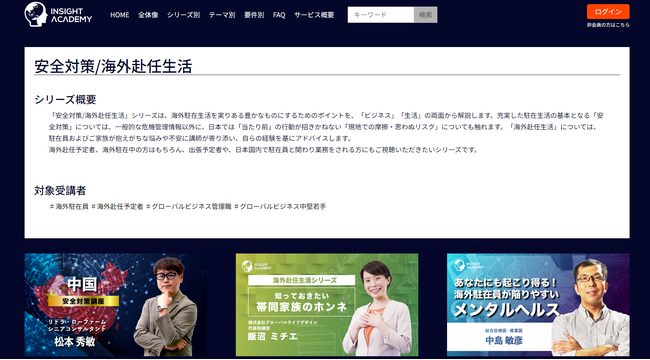
Task: Open the メンタルヘルス course thumbnail
Action: click(x=538, y=305)
